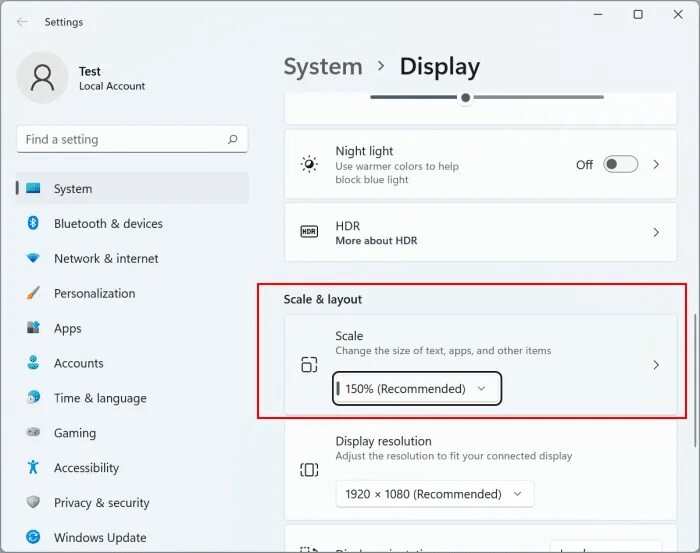Click the Apps icon in sidebar
Image resolution: width=700 pixels, height=553 pixels.
tap(33, 328)
